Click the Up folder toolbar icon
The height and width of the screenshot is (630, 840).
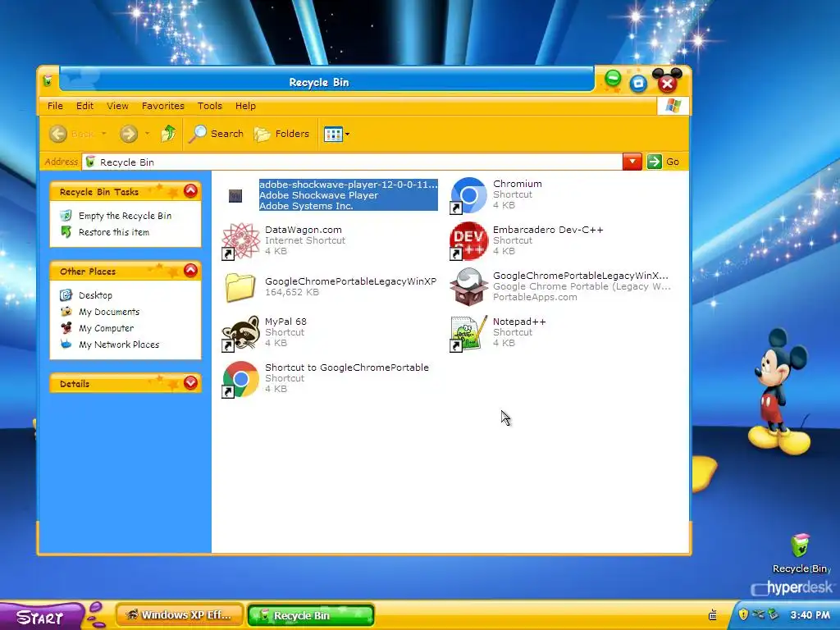pos(168,134)
